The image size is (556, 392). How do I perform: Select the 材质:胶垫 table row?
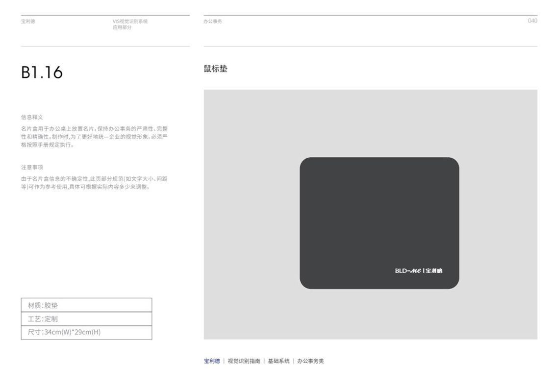(x=86, y=305)
